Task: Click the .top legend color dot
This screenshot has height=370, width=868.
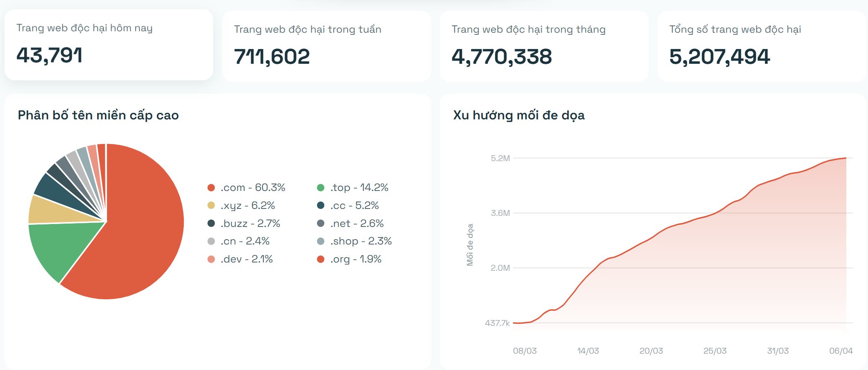Action: (322, 188)
